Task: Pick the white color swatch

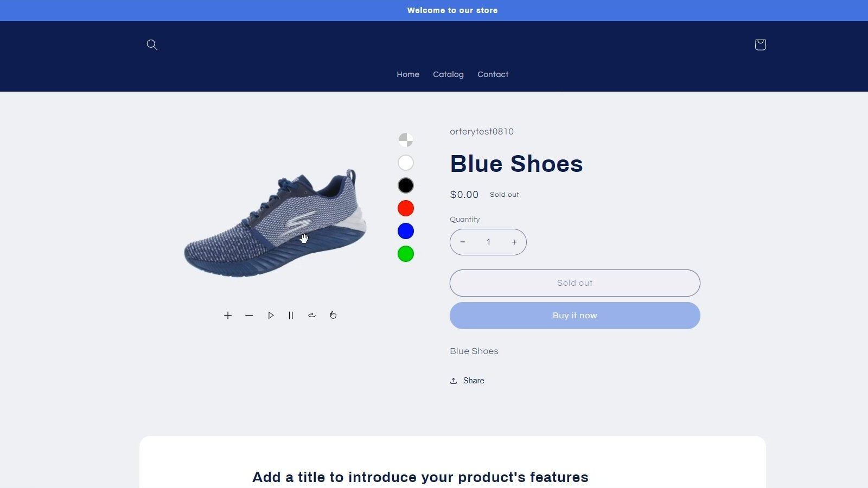Action: point(406,163)
